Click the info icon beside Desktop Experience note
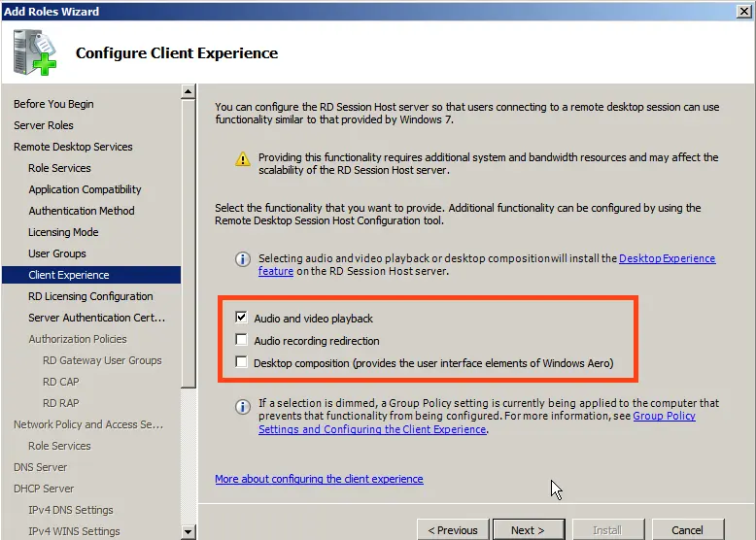 coord(243,259)
